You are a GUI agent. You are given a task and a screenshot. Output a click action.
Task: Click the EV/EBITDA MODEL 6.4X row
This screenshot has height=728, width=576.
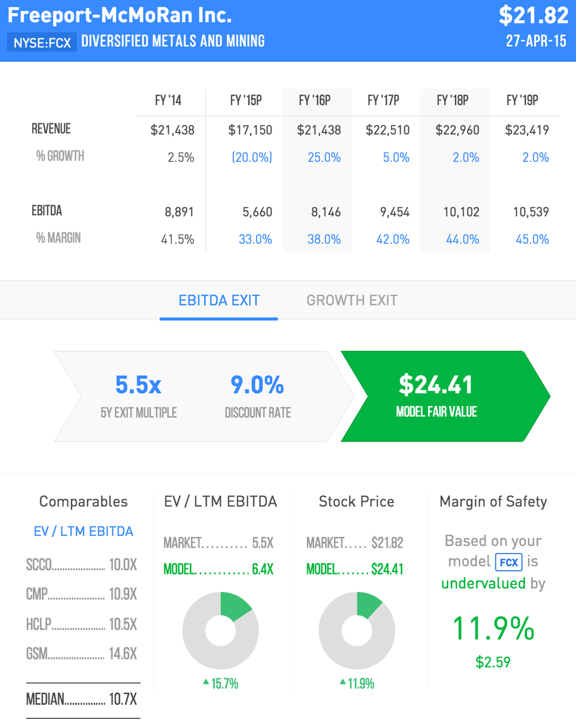point(219,570)
